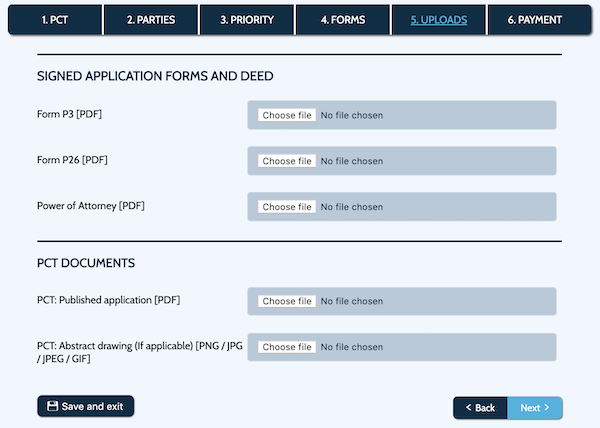Select the 4. FORMS tab
The image size is (600, 428).
click(343, 20)
